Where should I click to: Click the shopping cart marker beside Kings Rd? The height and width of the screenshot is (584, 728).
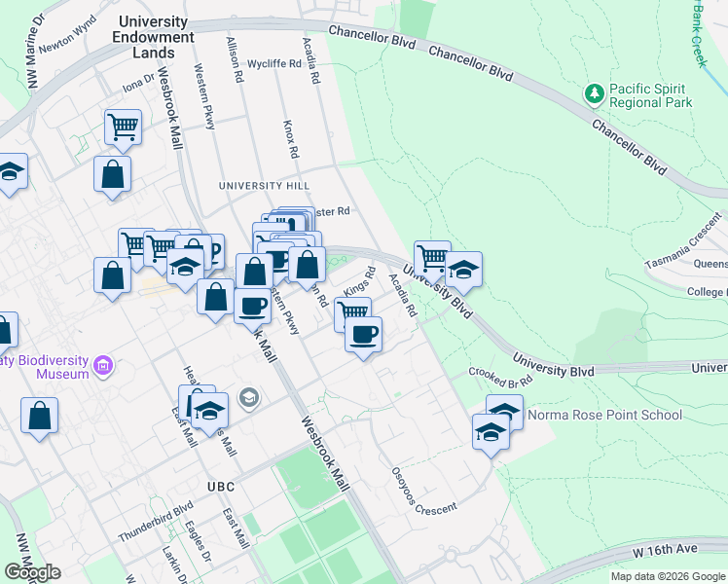(350, 310)
